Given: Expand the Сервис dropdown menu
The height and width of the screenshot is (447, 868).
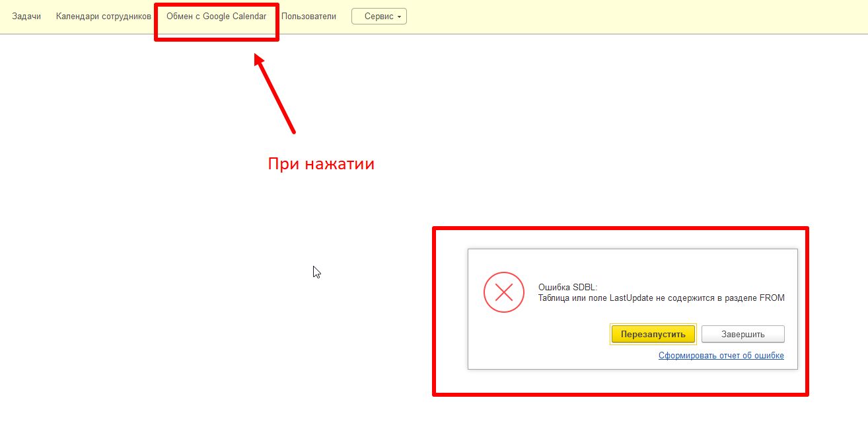Looking at the screenshot, I should pos(379,17).
